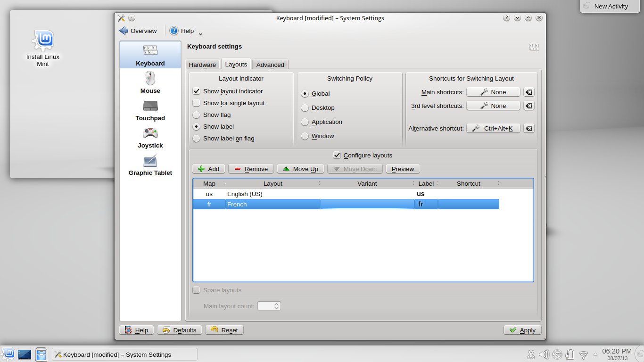The height and width of the screenshot is (362, 644).
Task: Open the Klipper clipboard scissors tray icon
Action: pos(531,354)
